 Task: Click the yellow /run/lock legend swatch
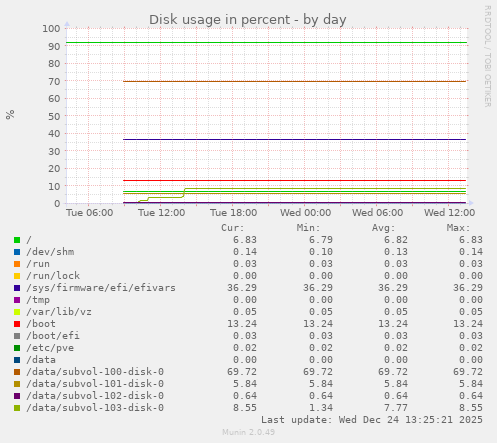[17, 276]
